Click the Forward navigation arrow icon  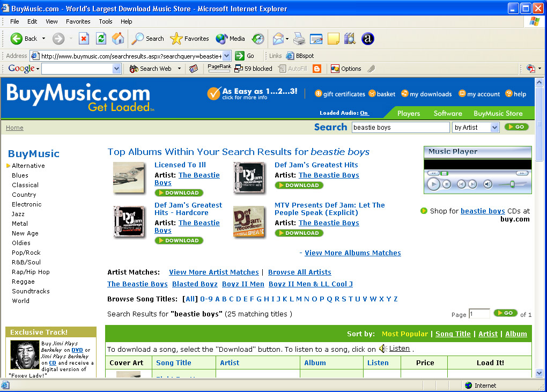(58, 39)
